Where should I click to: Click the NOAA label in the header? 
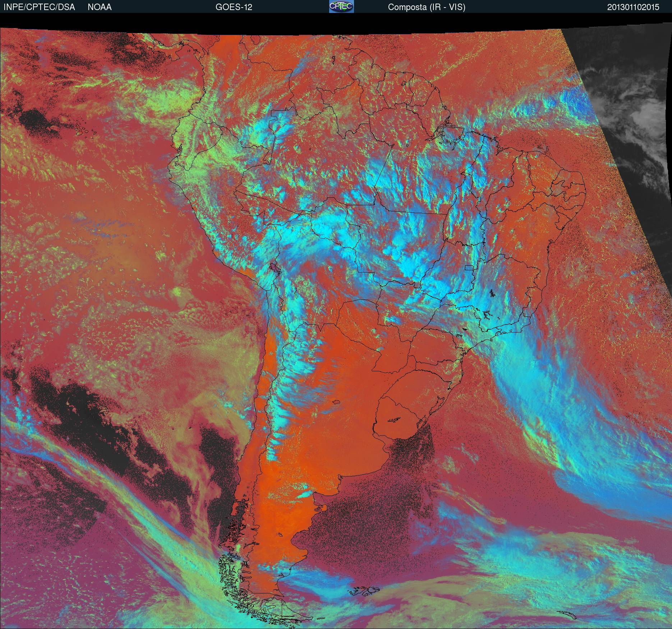pyautogui.click(x=100, y=7)
